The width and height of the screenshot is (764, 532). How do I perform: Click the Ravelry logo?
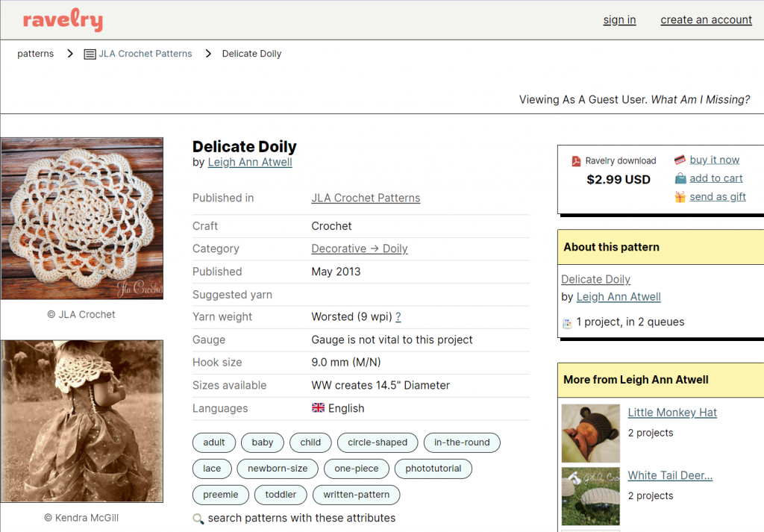coord(63,20)
